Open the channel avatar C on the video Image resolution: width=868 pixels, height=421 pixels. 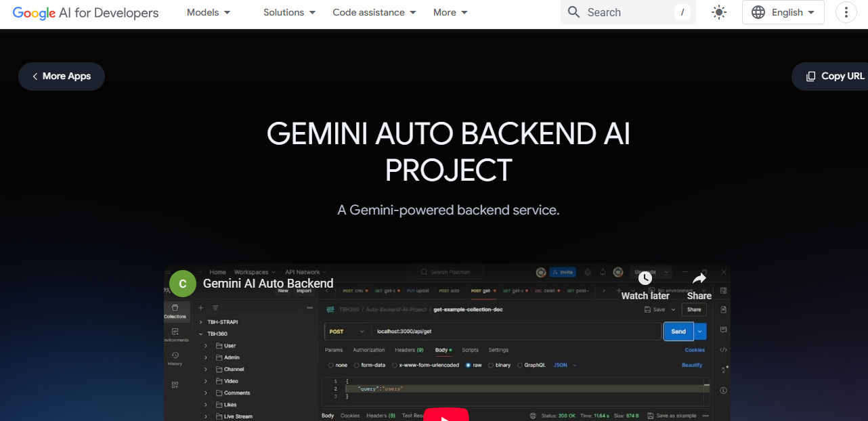click(x=183, y=284)
